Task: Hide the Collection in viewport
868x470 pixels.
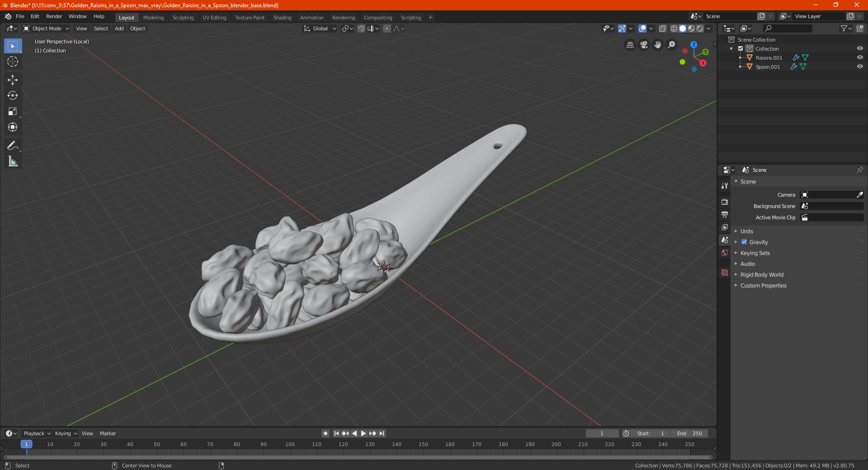Action: click(860, 49)
